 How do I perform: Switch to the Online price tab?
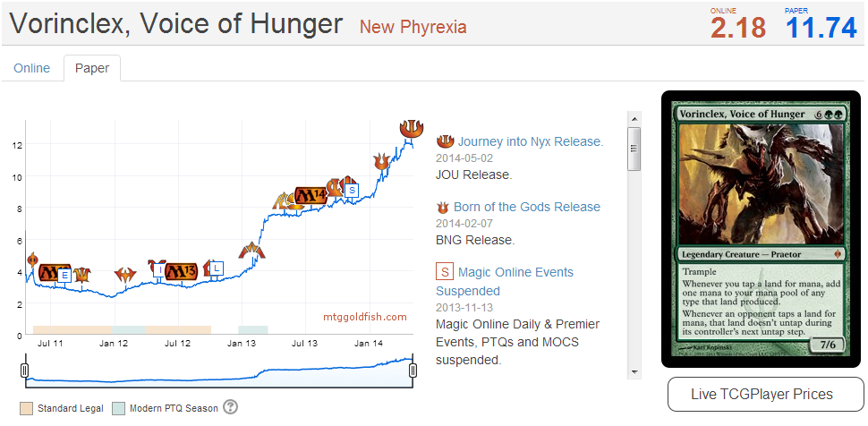[32, 68]
